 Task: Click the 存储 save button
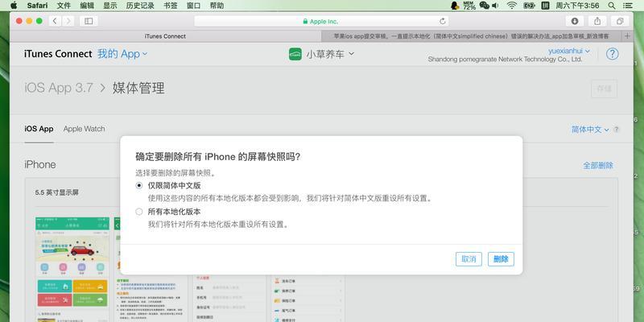point(605,89)
